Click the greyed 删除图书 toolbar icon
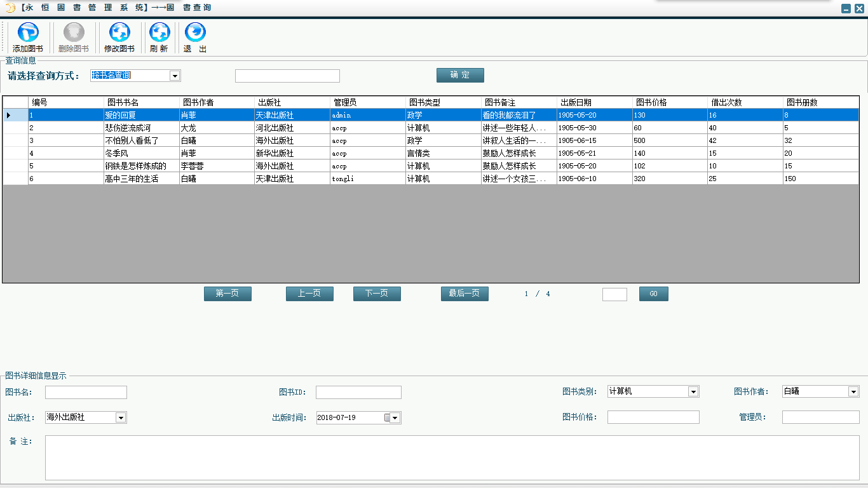The width and height of the screenshot is (868, 488). pyautogui.click(x=74, y=37)
